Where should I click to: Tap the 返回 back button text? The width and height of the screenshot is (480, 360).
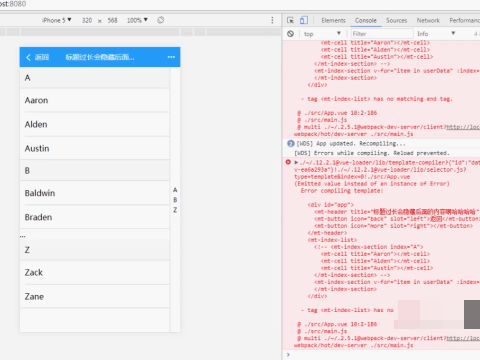[42, 57]
